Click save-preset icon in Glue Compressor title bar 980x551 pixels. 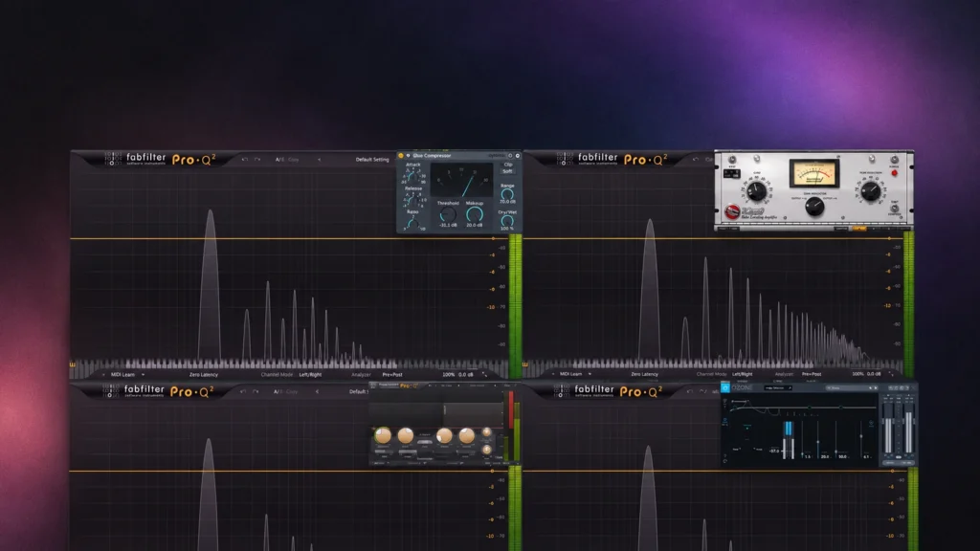click(x=518, y=156)
